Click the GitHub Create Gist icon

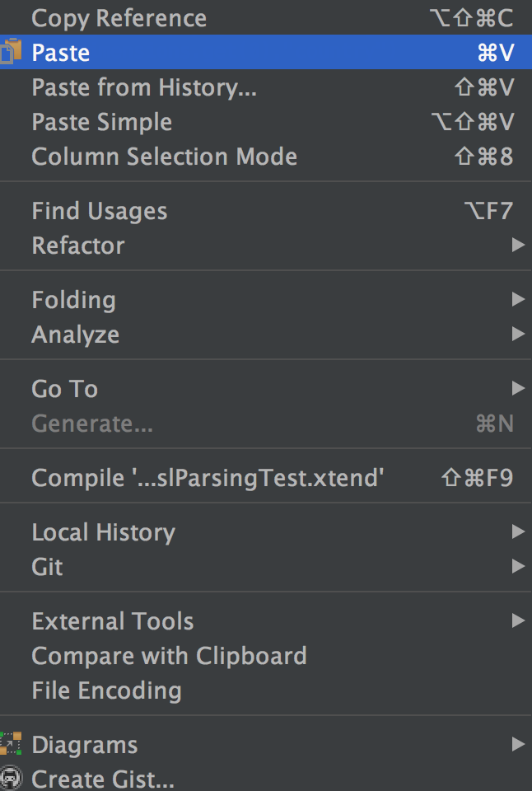coord(11,778)
